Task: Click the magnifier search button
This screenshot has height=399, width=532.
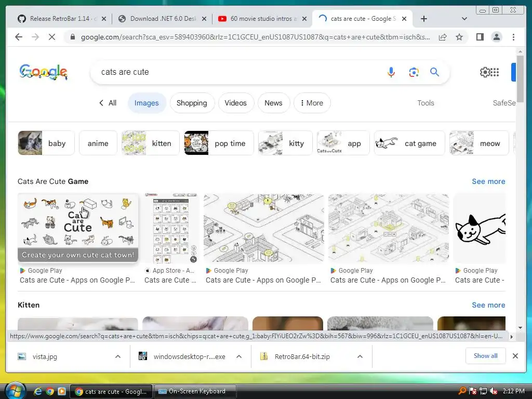Action: coord(435,72)
